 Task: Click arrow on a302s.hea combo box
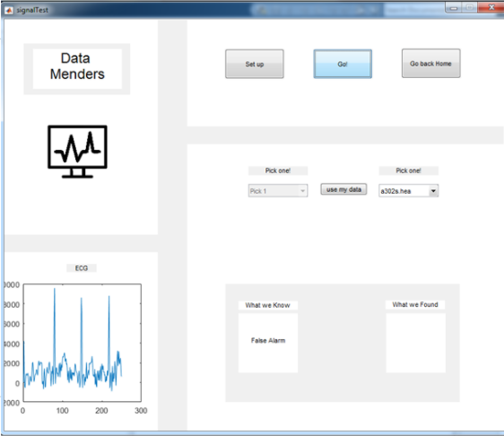point(433,191)
